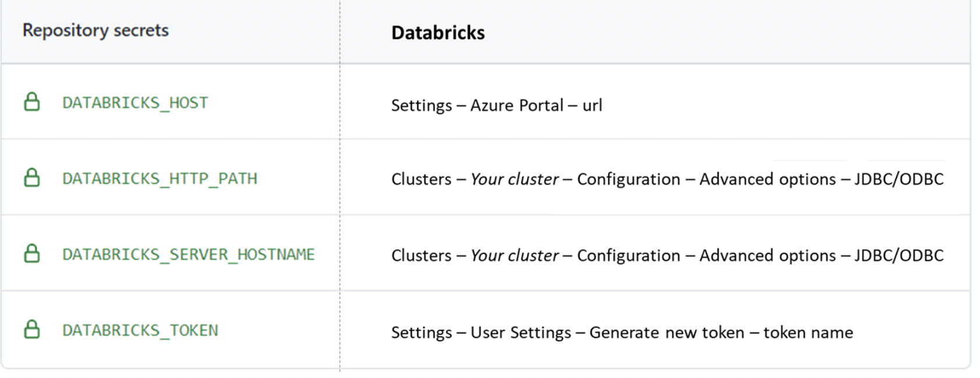Click the lock icon beside DATABRICKS_HOST

[x=32, y=102]
